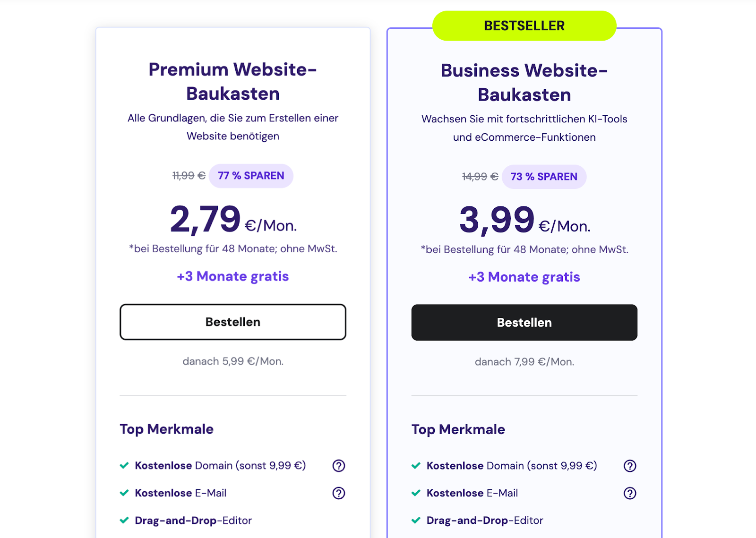The image size is (756, 538).
Task: Open help icon beside Business Kostenlose E-Mail
Action: (629, 493)
